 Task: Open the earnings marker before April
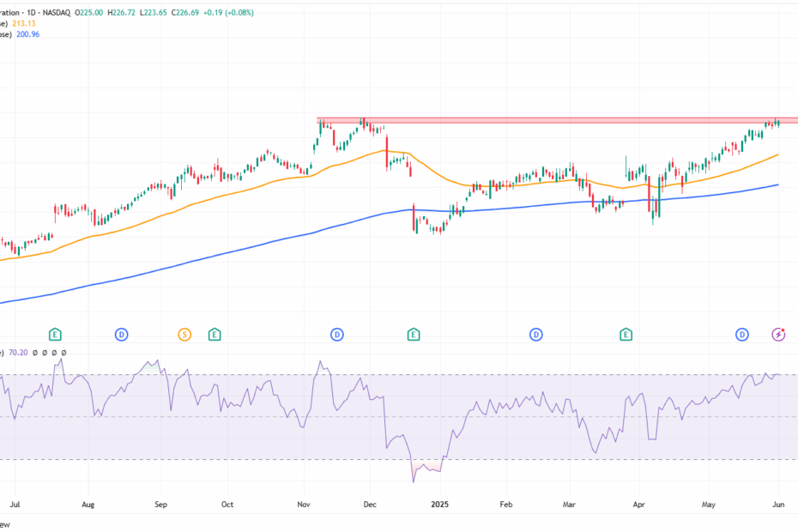[x=626, y=334]
